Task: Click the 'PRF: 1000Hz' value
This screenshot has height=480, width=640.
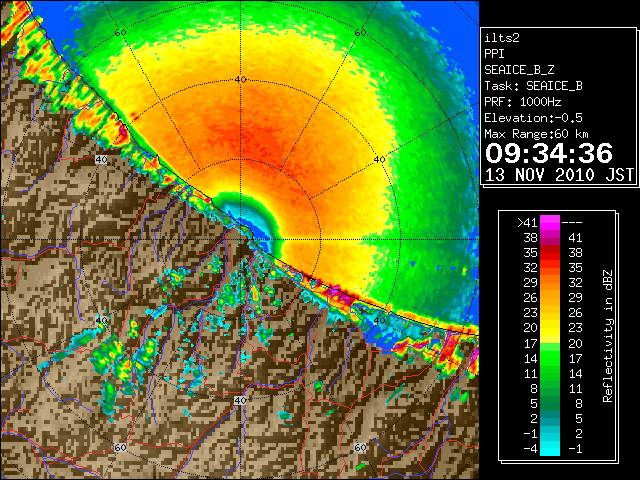Action: (522, 102)
